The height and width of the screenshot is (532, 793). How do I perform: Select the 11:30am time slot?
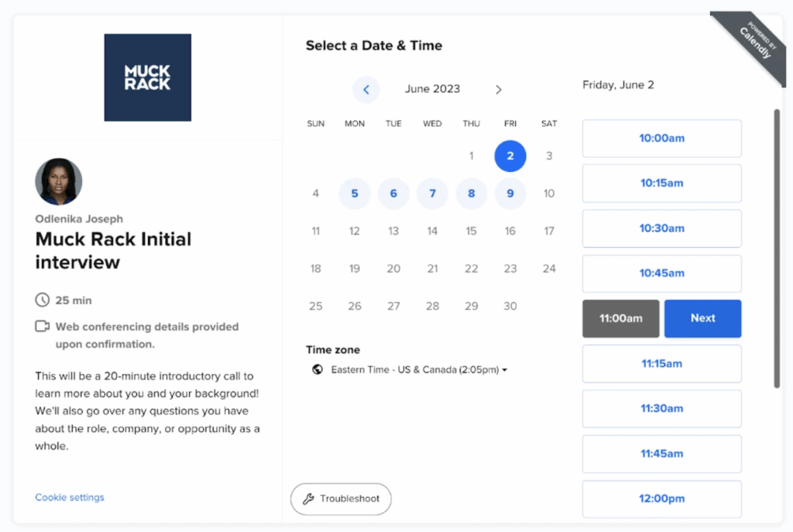pyautogui.click(x=661, y=409)
